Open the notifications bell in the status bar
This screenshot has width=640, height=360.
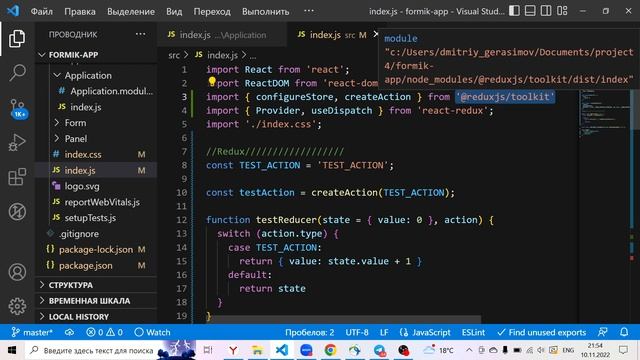pos(624,332)
